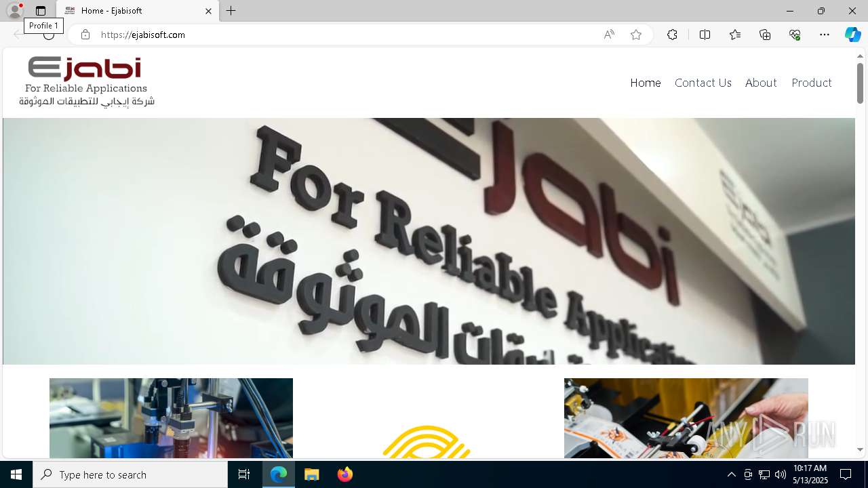Click the taskbar search box

coord(130,474)
